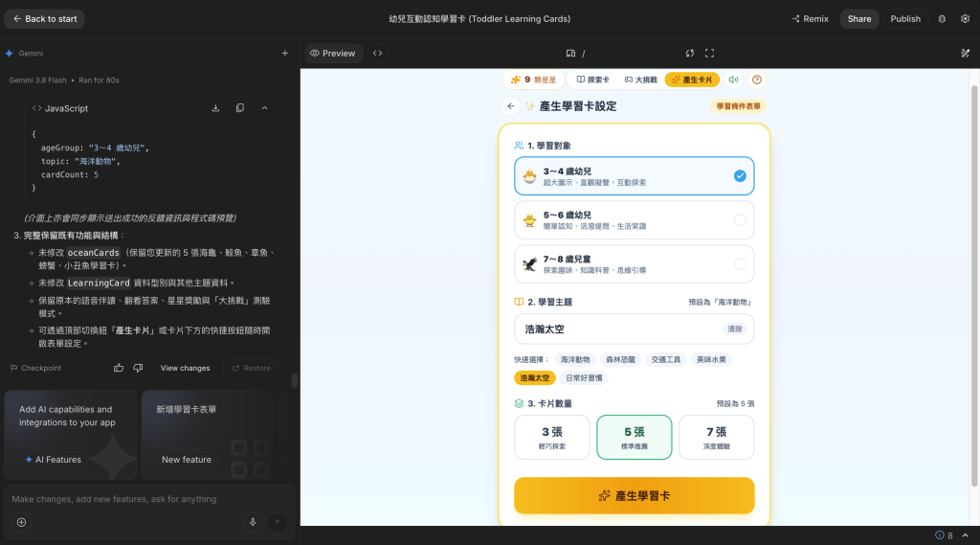
Task: Click View changes
Action: [185, 368]
